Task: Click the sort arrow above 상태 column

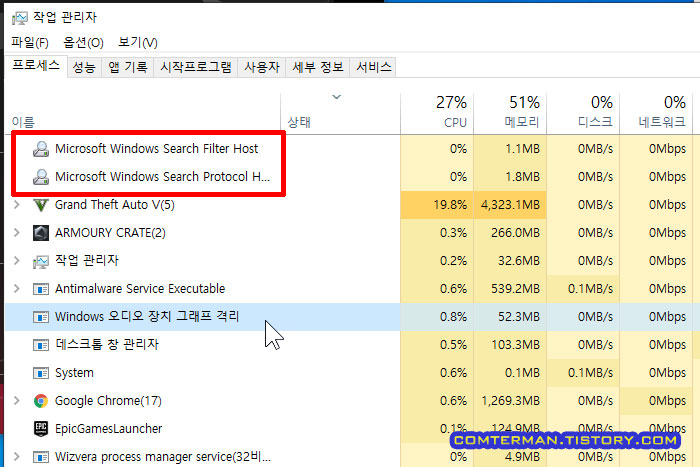Action: (337, 97)
